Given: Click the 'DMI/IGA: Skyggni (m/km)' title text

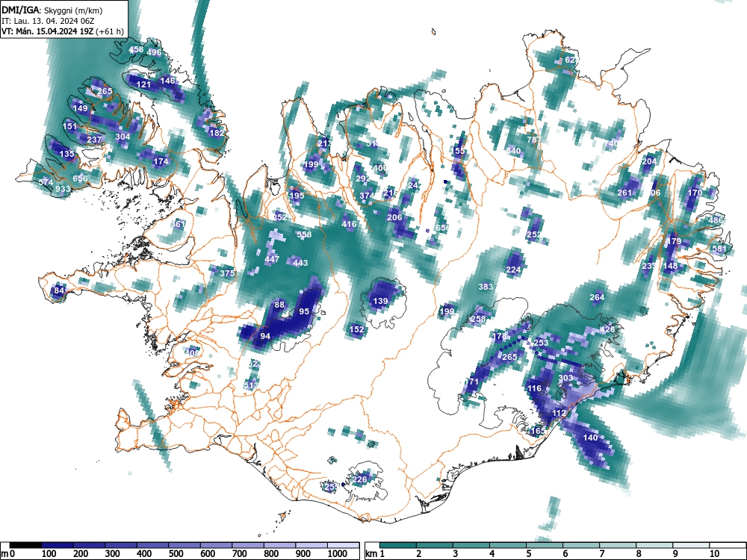Looking at the screenshot, I should (52, 10).
